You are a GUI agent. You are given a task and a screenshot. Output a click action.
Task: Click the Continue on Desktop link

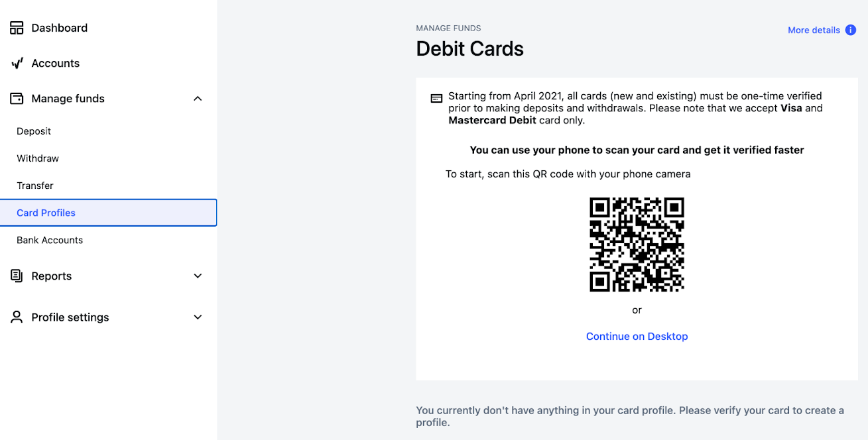[637, 337]
